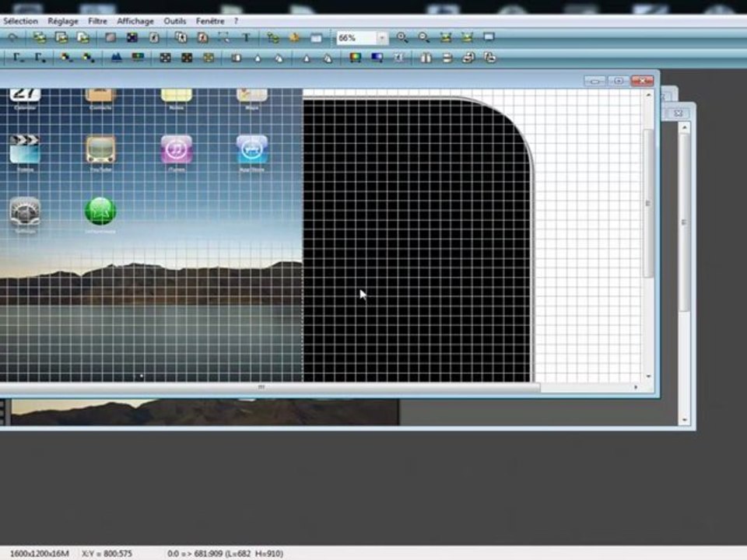Click the blue gradient icon
Viewport: 747px width, 560px height.
377,58
